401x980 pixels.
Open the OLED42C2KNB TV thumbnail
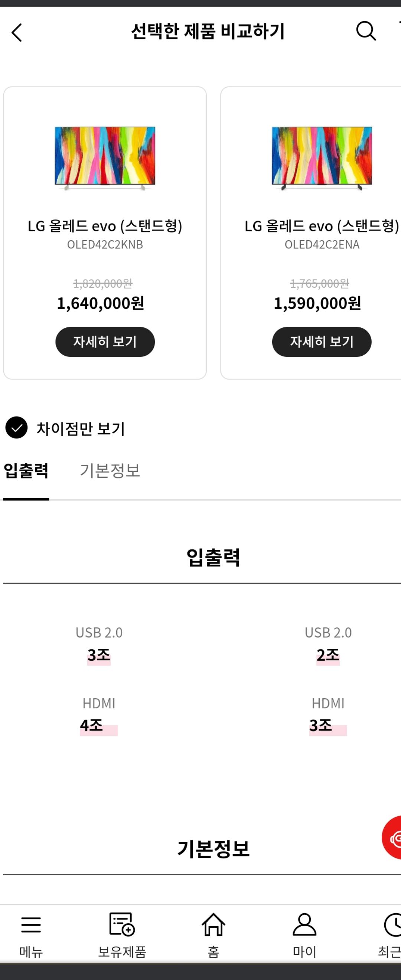tap(105, 158)
